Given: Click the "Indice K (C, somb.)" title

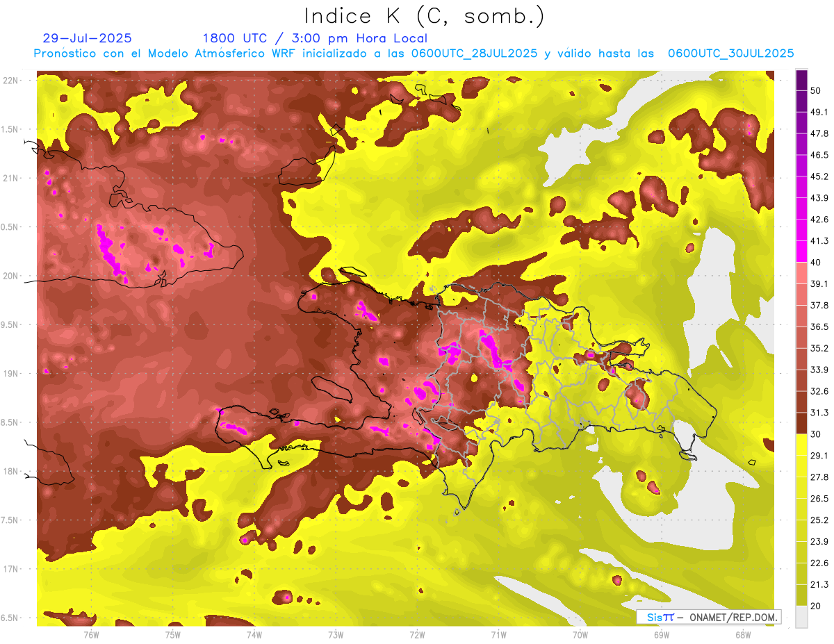Looking at the screenshot, I should click(424, 17).
